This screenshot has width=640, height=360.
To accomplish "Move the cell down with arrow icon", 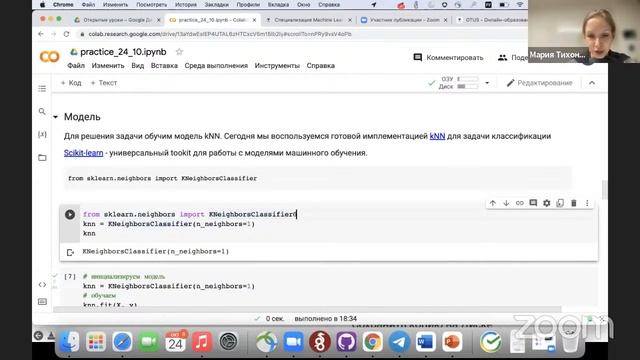I will (506, 203).
